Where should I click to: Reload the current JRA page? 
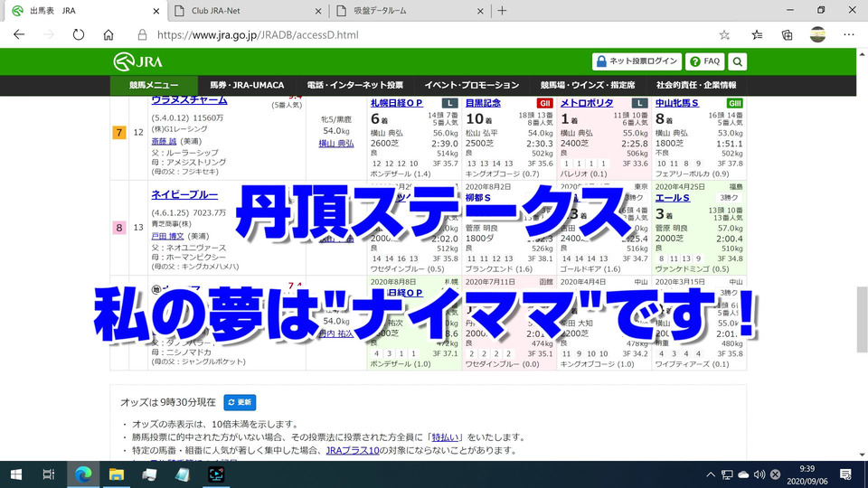click(x=79, y=35)
